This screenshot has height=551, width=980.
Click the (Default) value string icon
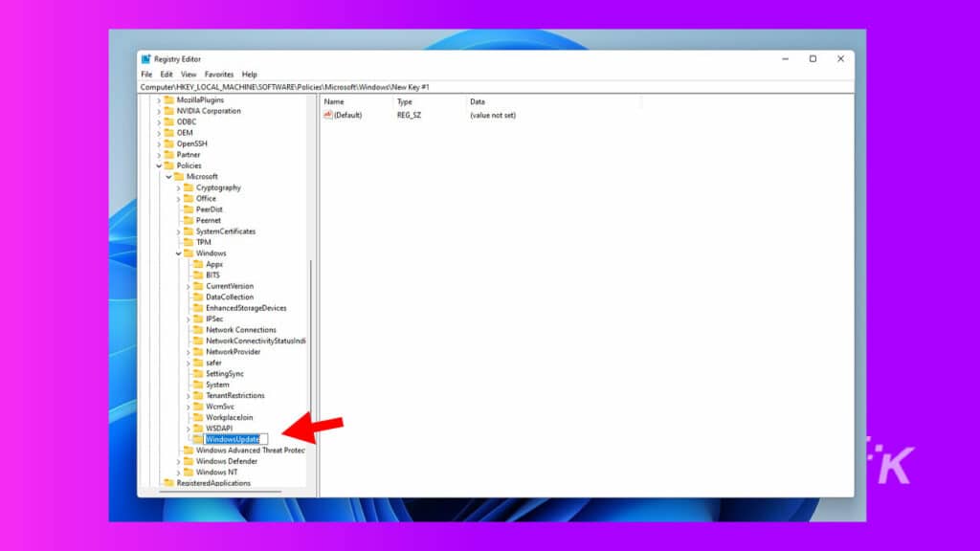click(x=328, y=115)
